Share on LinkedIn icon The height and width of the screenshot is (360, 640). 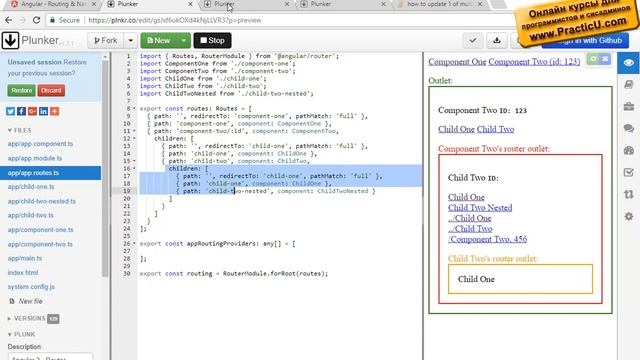(x=43, y=111)
